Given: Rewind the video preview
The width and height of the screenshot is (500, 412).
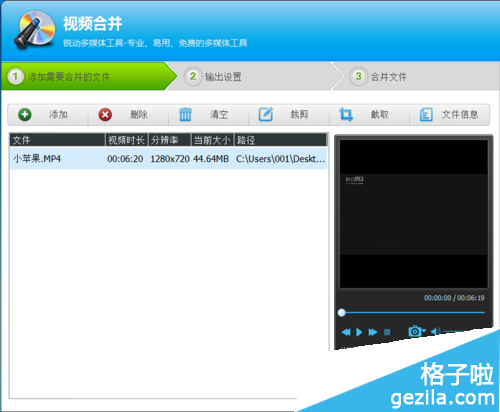Looking at the screenshot, I should 346,332.
